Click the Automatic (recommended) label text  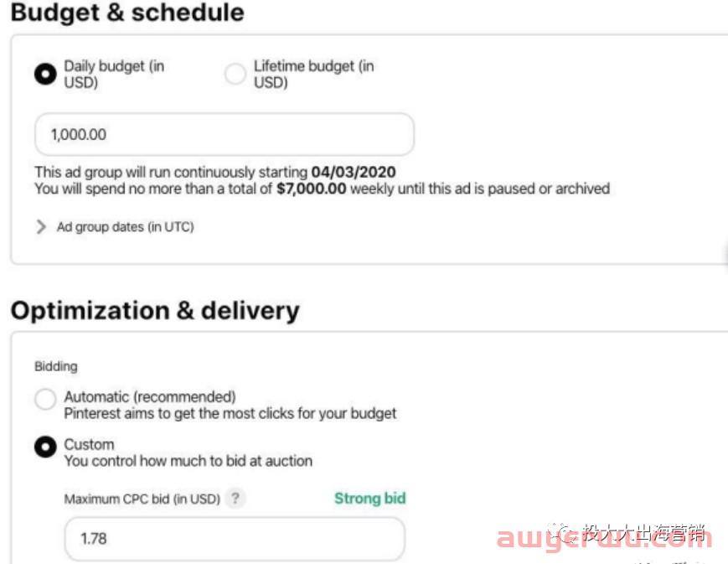(150, 396)
